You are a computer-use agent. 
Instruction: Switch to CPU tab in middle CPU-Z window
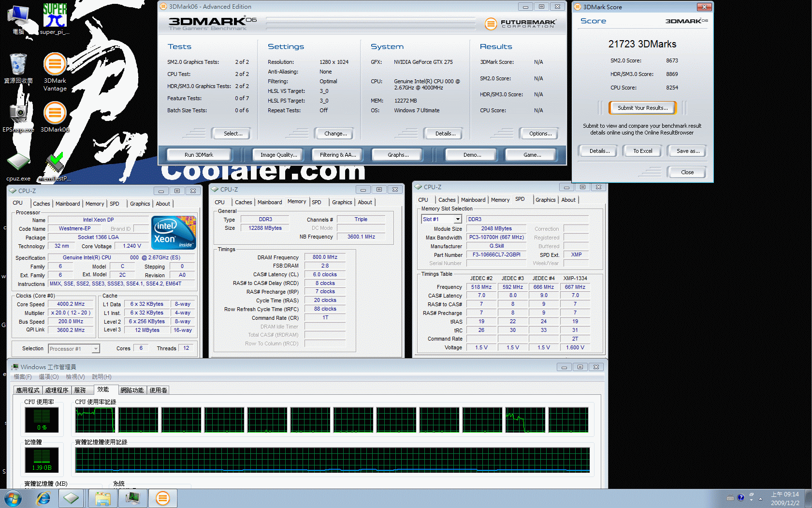point(220,202)
